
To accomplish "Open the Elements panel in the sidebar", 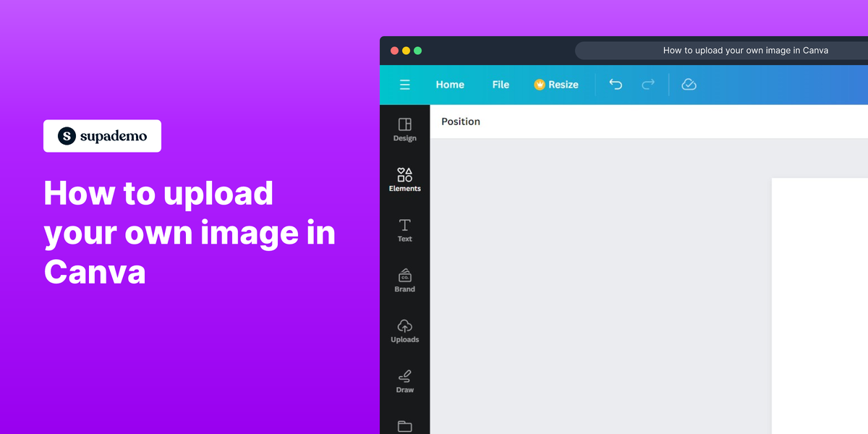I will point(404,179).
